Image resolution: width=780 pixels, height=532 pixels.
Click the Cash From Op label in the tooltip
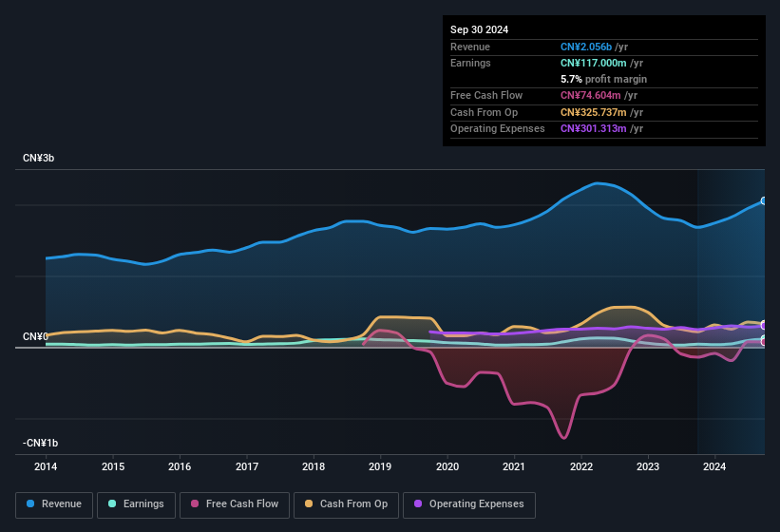point(484,112)
